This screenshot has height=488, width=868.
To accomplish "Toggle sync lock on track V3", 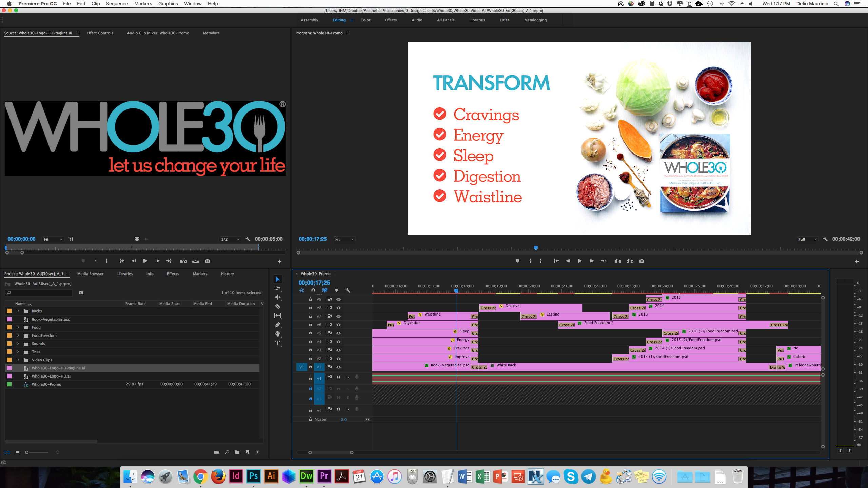I will coord(329,350).
